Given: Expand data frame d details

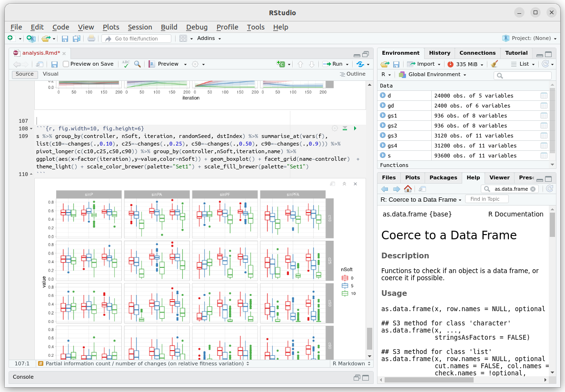Looking at the screenshot, I should [x=383, y=96].
